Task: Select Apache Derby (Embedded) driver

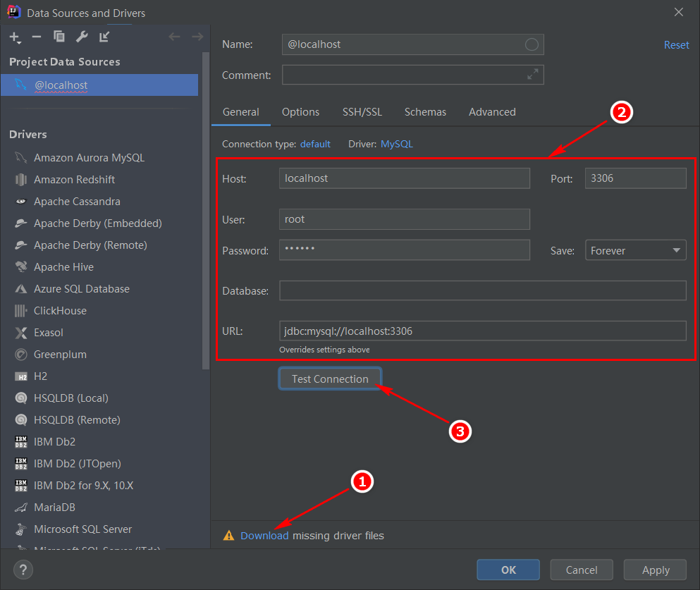Action: tap(98, 223)
